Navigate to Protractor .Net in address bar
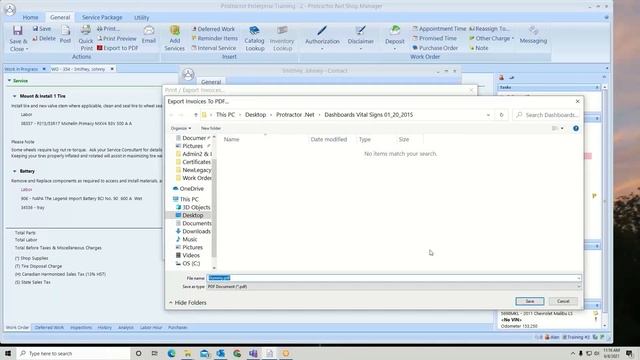Viewport: 640px width, 360px height. click(x=295, y=115)
